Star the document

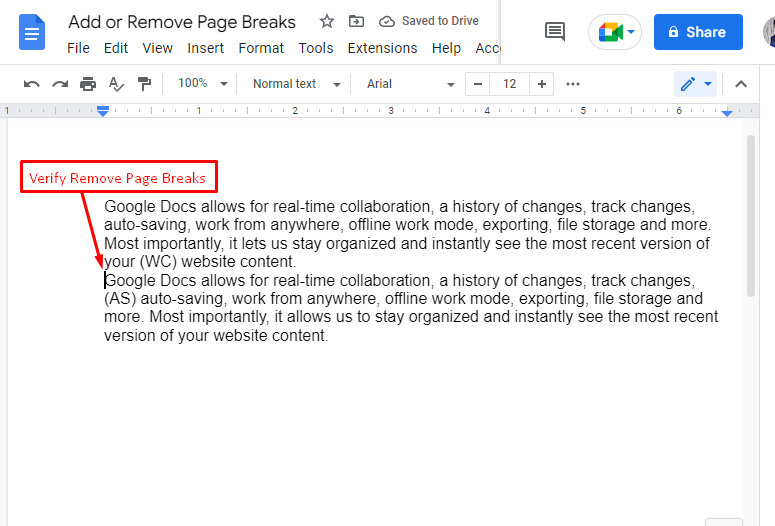pos(327,21)
